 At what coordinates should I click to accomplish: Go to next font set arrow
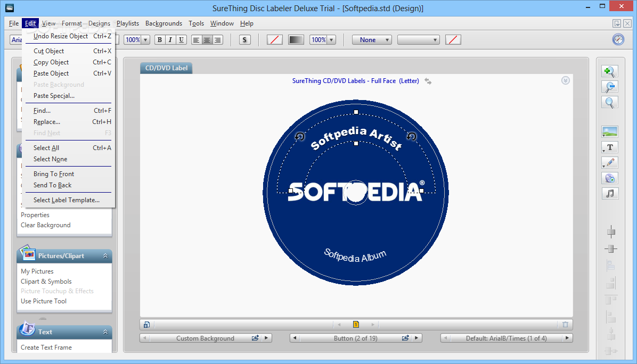click(x=567, y=338)
